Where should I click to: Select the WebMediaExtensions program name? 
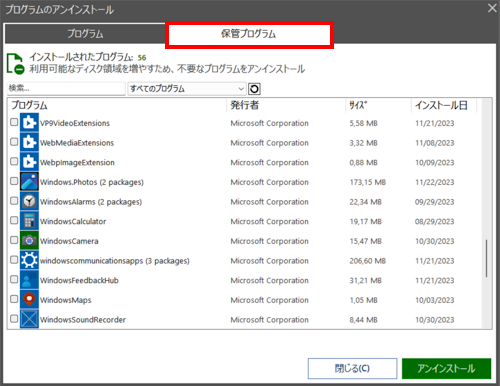pyautogui.click(x=77, y=143)
